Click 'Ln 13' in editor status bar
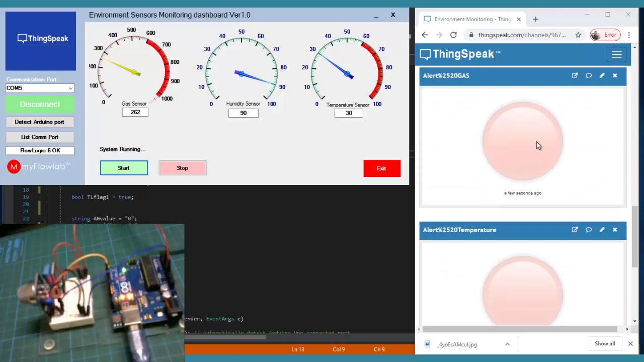 [x=297, y=349]
